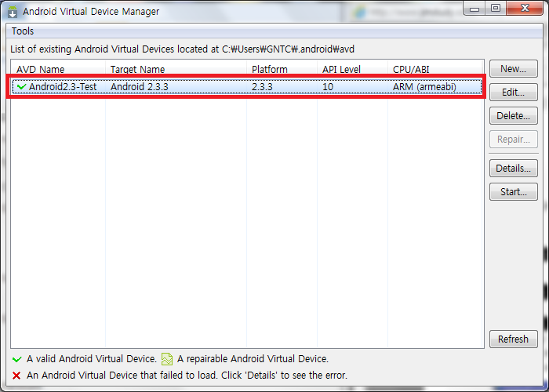Click the Edit... button
Viewport: 549px width, 392px height.
point(513,92)
